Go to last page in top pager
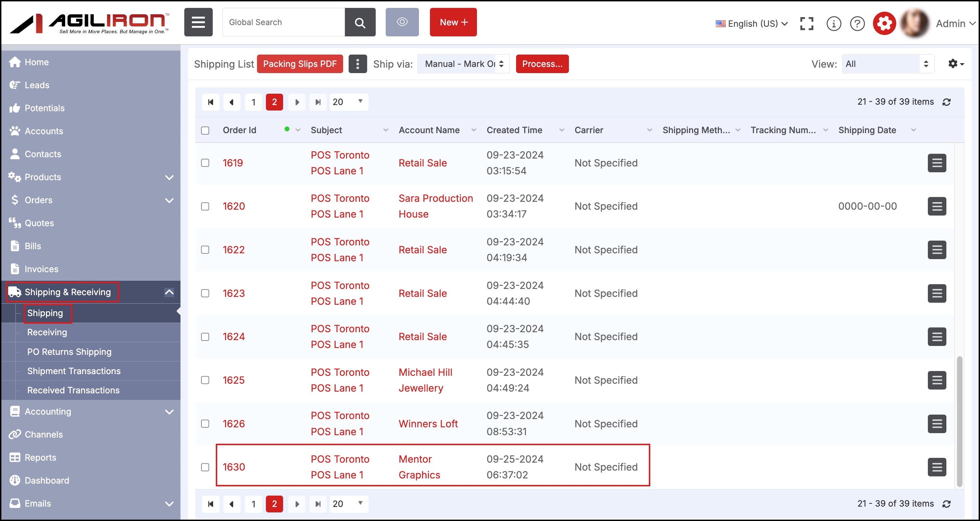Image resolution: width=980 pixels, height=521 pixels. [x=318, y=102]
